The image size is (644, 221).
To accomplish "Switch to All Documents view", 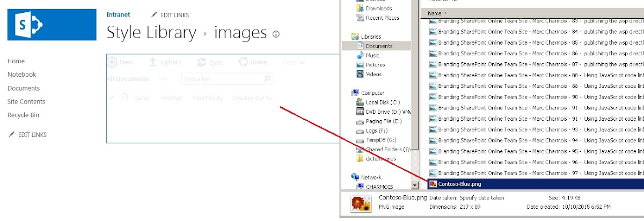I will (128, 79).
